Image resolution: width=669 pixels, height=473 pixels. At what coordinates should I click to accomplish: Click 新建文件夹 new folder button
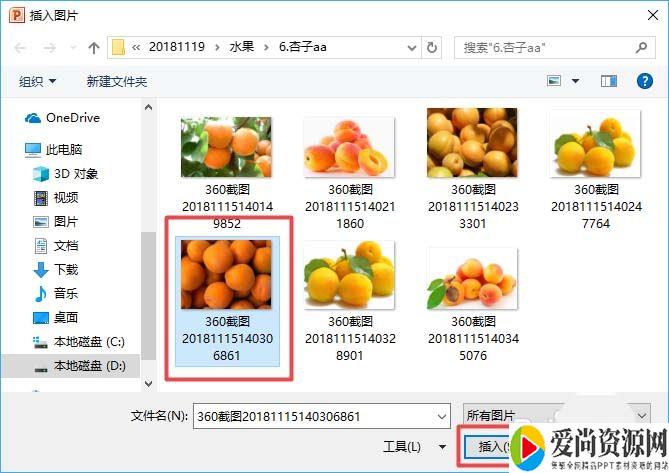click(117, 81)
